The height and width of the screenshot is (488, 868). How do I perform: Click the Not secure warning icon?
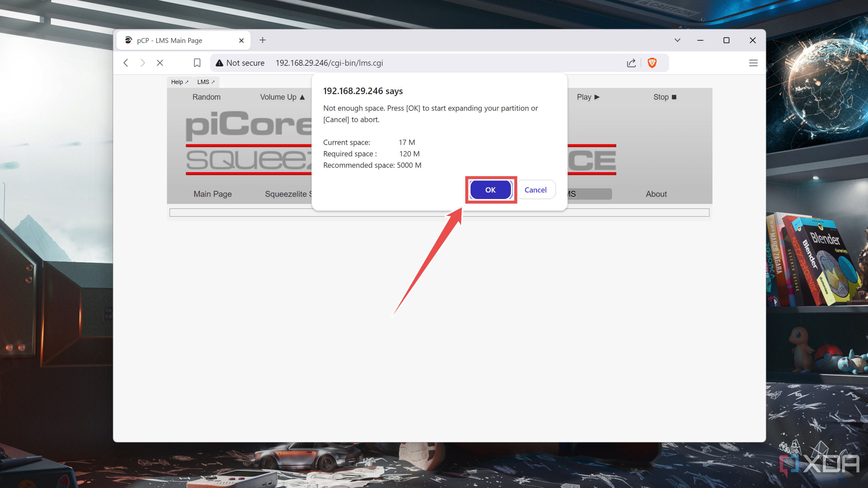click(219, 63)
